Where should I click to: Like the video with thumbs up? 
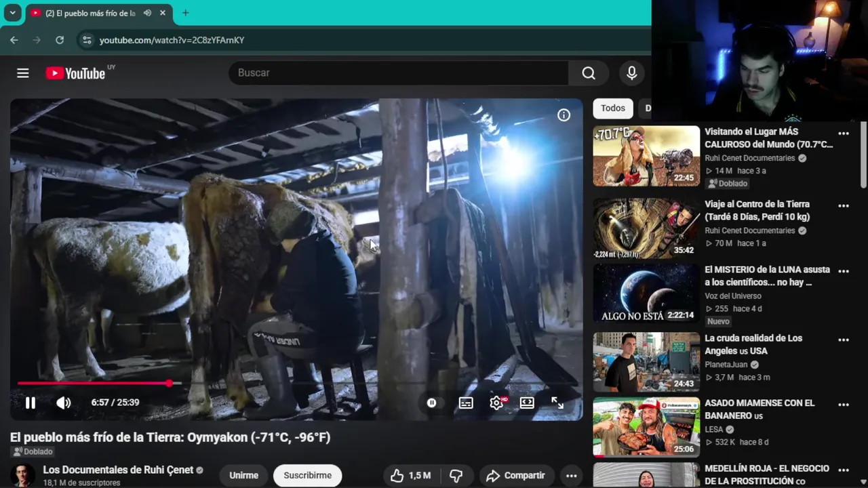(x=411, y=476)
